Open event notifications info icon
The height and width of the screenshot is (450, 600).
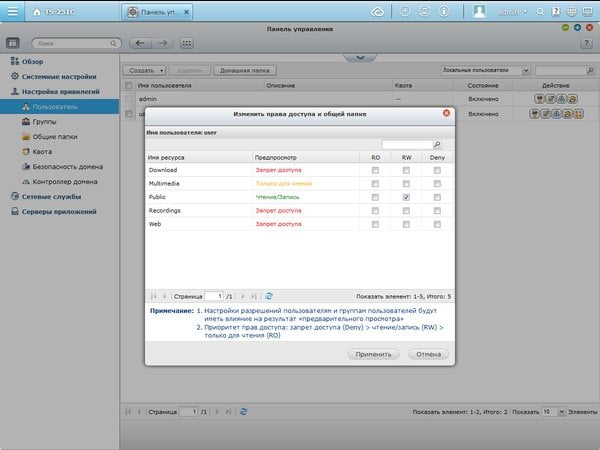443,11
